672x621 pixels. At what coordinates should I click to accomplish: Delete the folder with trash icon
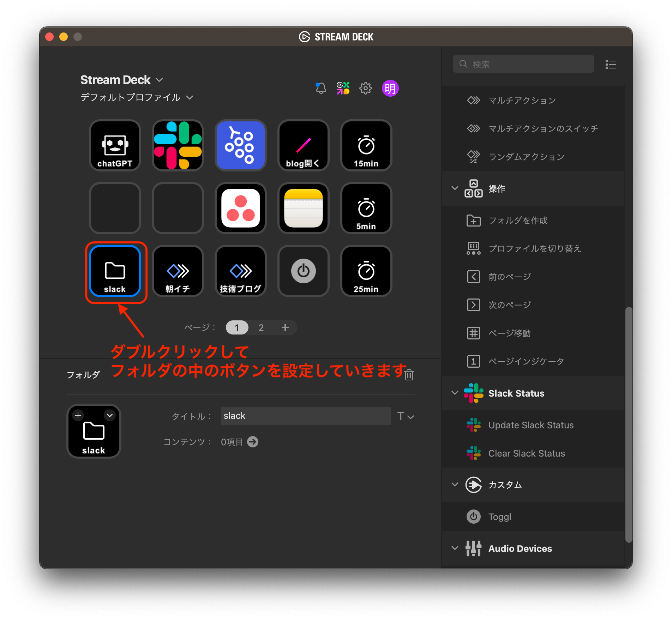[x=409, y=375]
